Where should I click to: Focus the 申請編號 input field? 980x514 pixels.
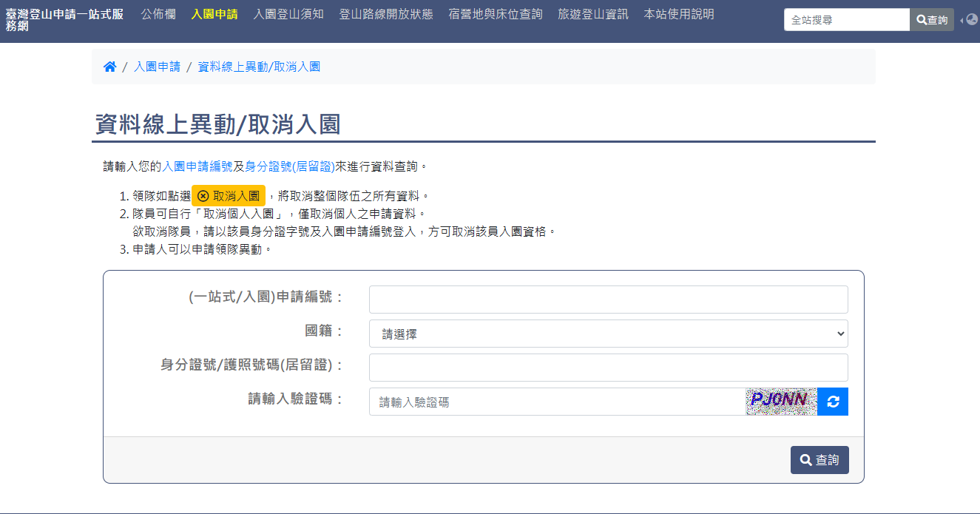click(x=608, y=300)
